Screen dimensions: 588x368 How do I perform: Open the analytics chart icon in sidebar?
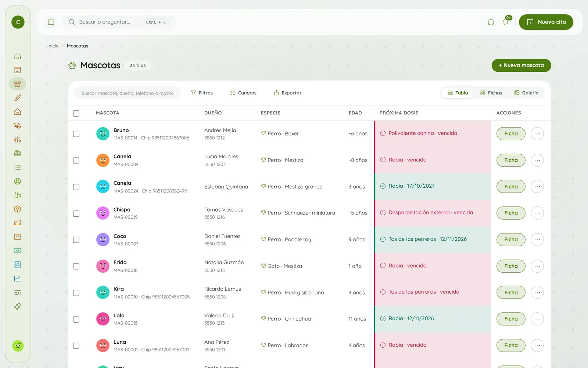pyautogui.click(x=18, y=279)
